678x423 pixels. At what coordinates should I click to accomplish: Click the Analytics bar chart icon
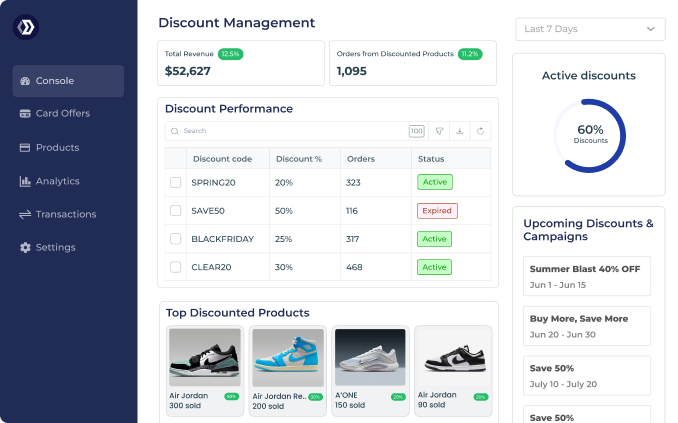25,181
